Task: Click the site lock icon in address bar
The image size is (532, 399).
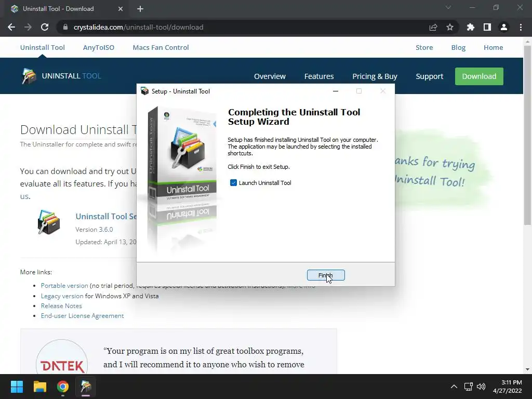Action: point(65,27)
